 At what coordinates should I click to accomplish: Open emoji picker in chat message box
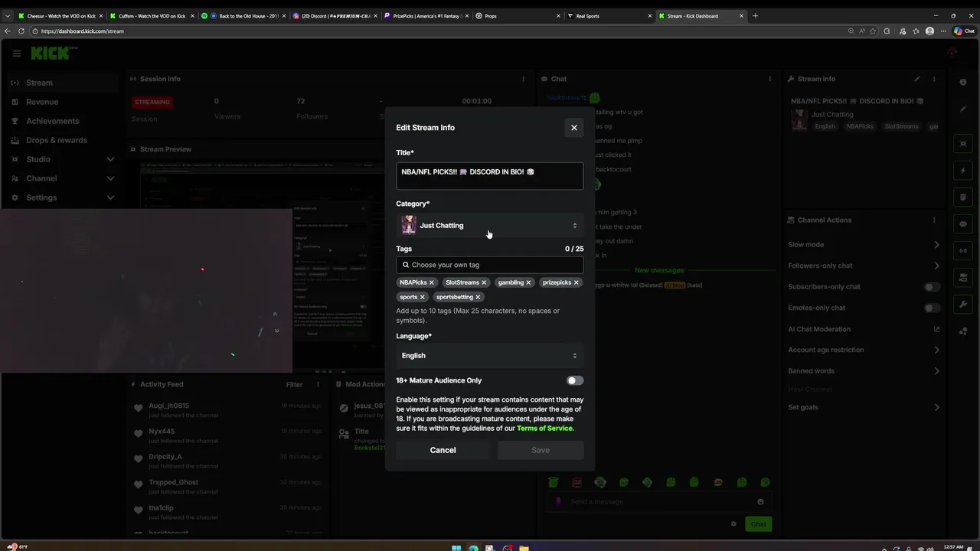coord(760,502)
